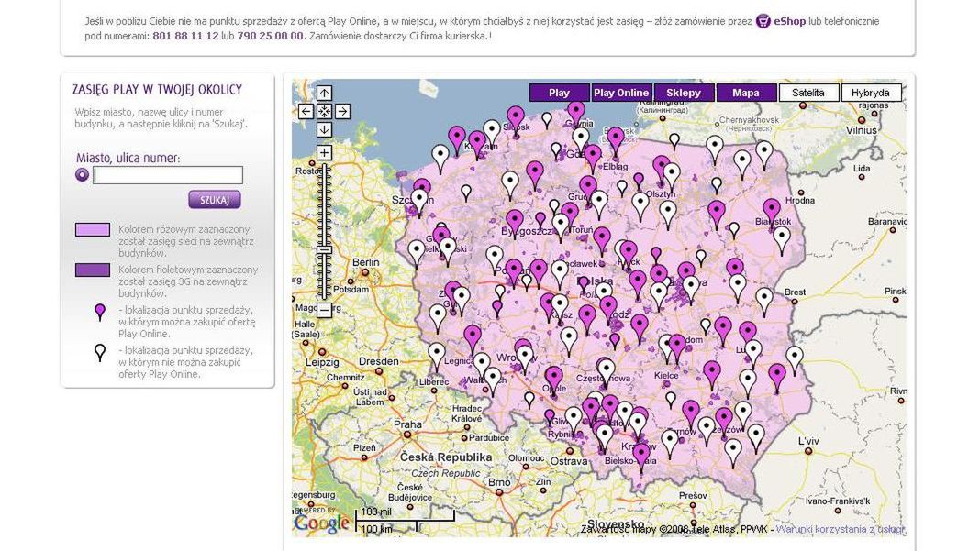Pan the map east with the right arrow
The width and height of the screenshot is (980, 551).
(x=343, y=112)
